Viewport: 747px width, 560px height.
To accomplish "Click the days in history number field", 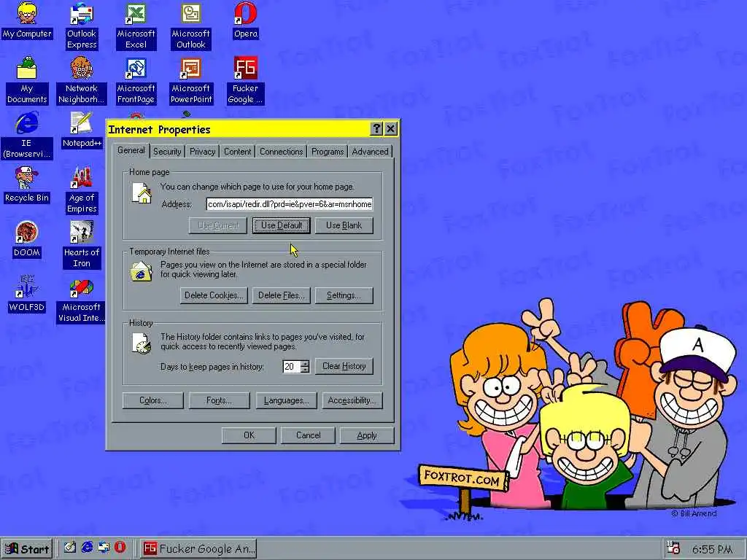I will (291, 367).
